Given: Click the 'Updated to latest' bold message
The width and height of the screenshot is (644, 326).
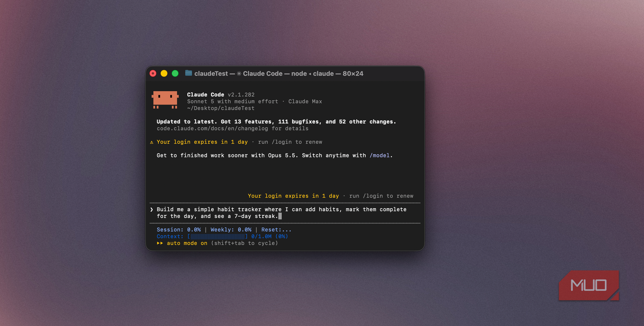Looking at the screenshot, I should click(276, 122).
